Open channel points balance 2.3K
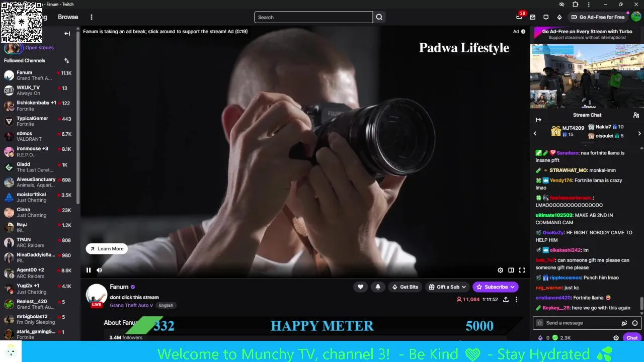644x362 pixels. coord(561,338)
